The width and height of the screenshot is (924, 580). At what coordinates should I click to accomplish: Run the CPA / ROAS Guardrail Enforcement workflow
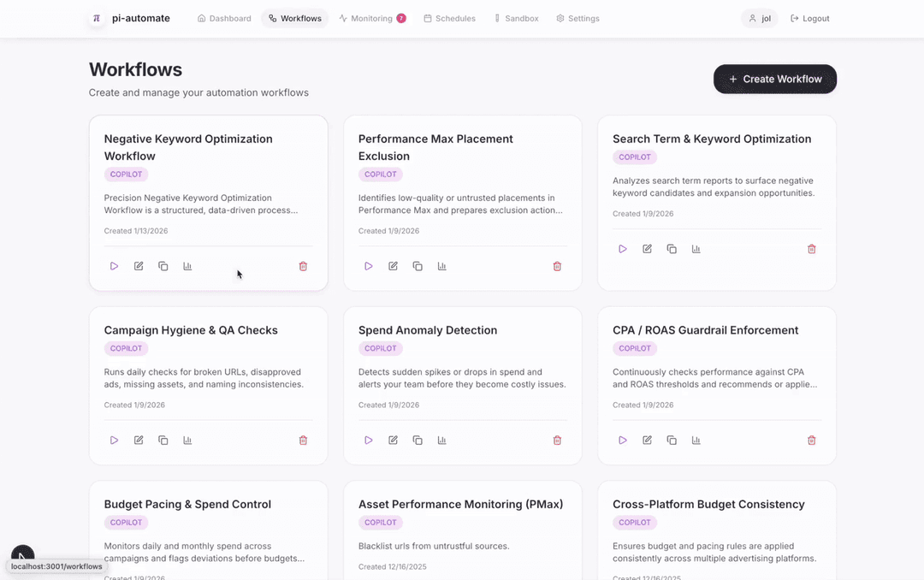[x=622, y=440]
